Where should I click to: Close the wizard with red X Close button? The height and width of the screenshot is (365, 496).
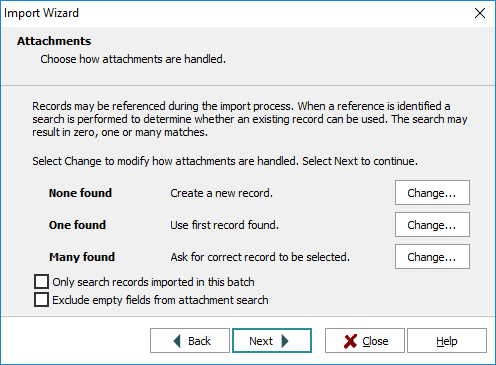click(365, 341)
